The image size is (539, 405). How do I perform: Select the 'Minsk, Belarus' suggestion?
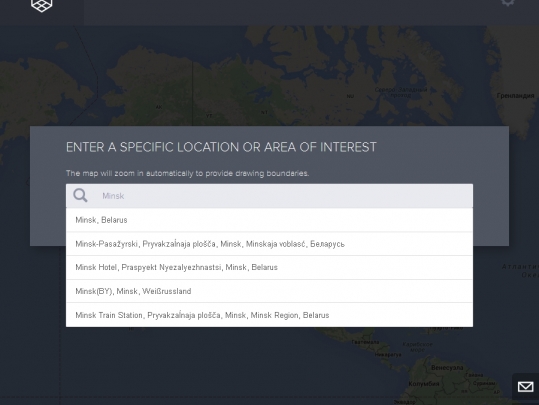[269, 220]
